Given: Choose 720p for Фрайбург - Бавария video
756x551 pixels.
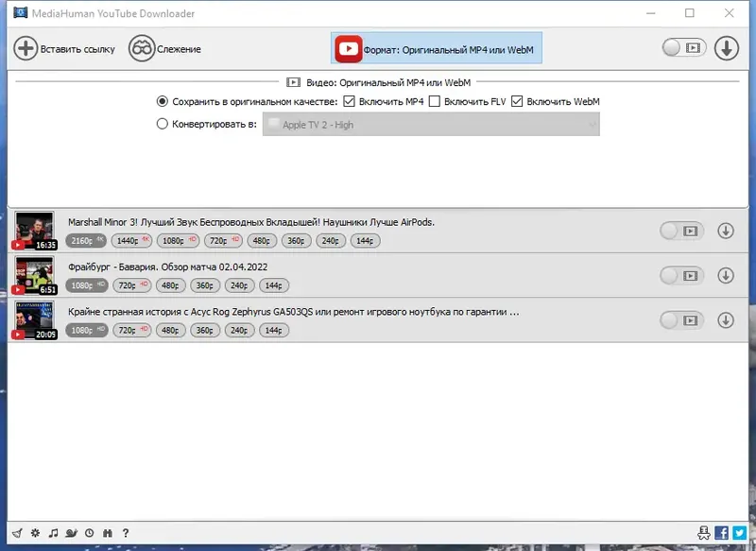Looking at the screenshot, I should (x=132, y=285).
